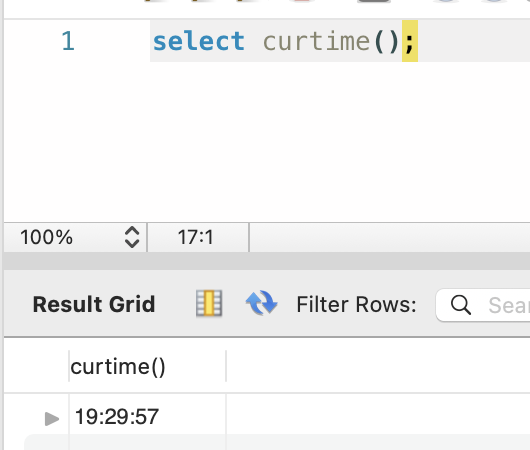Viewport: 530px width, 450px height.
Task: Click the 100% zoom percentage text
Action: pos(46,237)
